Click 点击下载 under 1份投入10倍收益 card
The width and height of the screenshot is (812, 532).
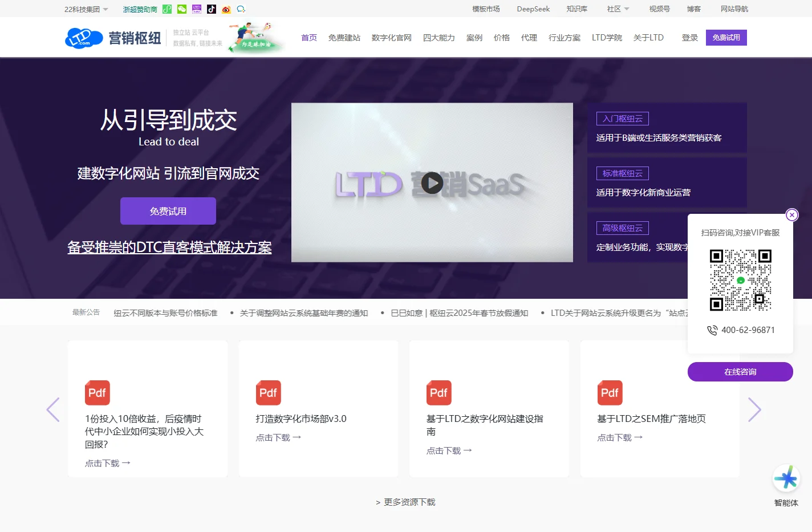tap(108, 464)
